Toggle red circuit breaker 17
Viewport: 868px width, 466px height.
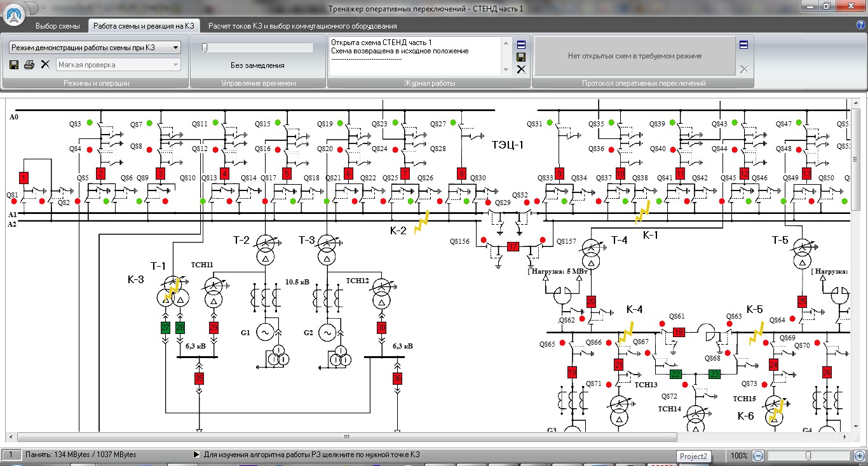click(513, 247)
